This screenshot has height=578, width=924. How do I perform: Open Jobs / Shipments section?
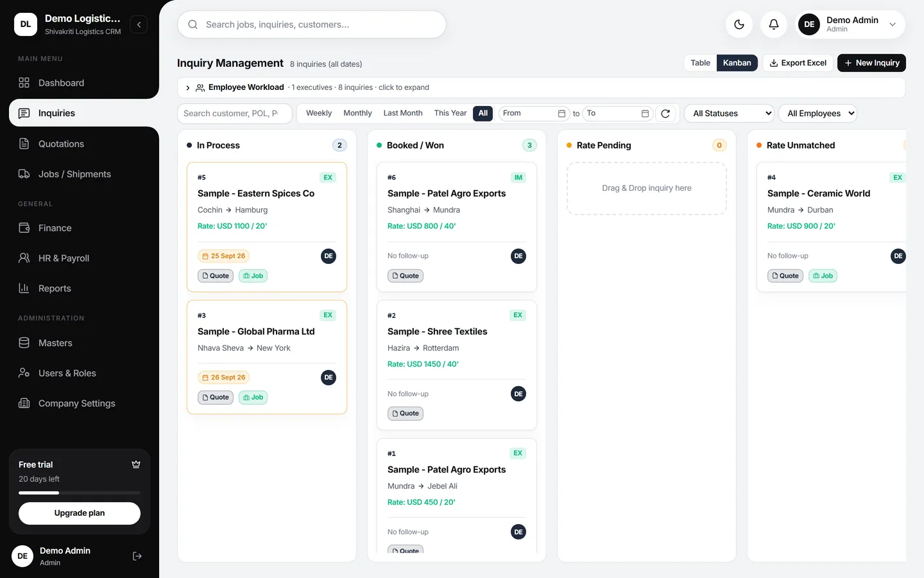[x=80, y=174]
